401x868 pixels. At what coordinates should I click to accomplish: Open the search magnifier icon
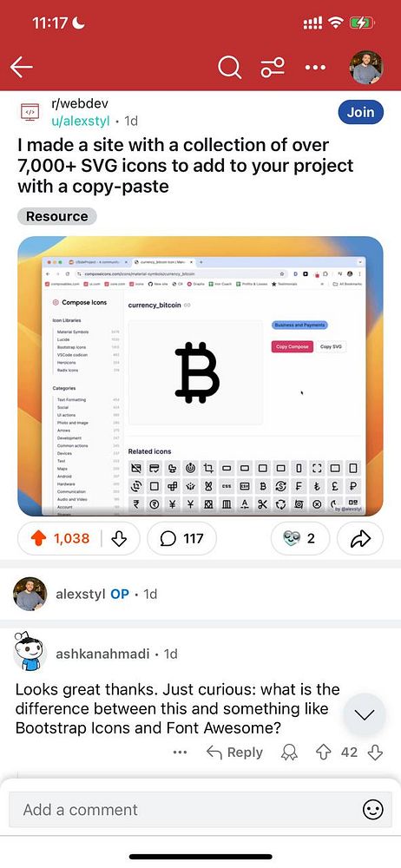coord(229,68)
